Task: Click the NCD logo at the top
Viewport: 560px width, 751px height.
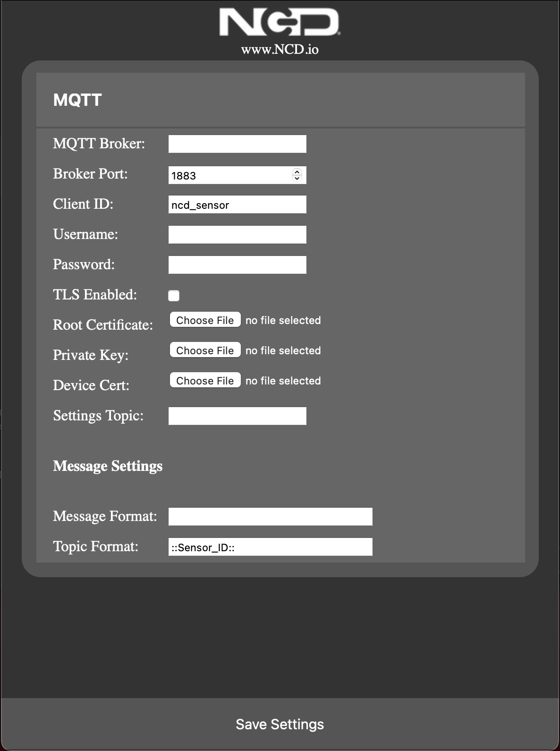Action: pyautogui.click(x=280, y=22)
